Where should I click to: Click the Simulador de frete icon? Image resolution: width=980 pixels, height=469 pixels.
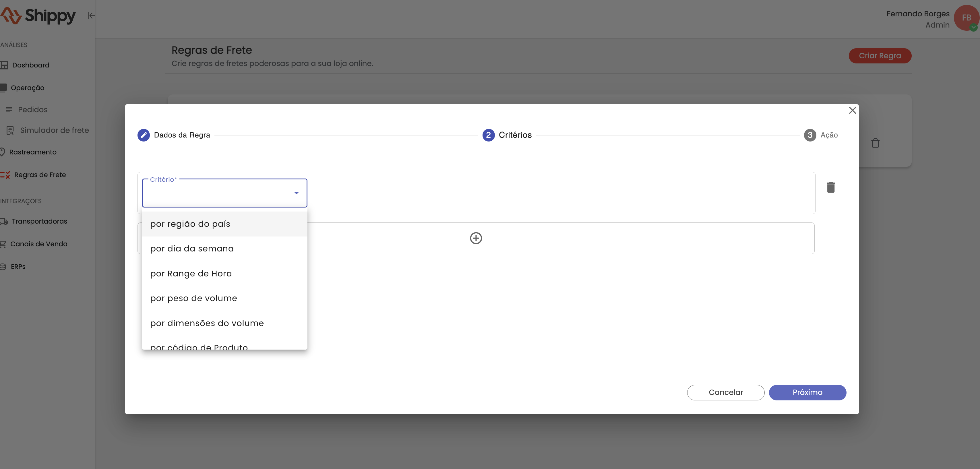tap(10, 131)
